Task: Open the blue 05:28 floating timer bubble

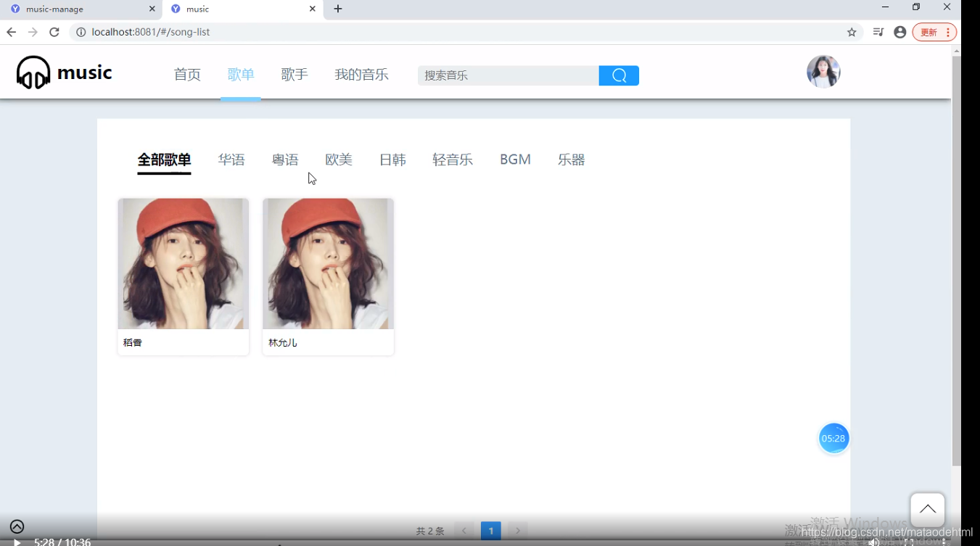Action: coord(833,438)
